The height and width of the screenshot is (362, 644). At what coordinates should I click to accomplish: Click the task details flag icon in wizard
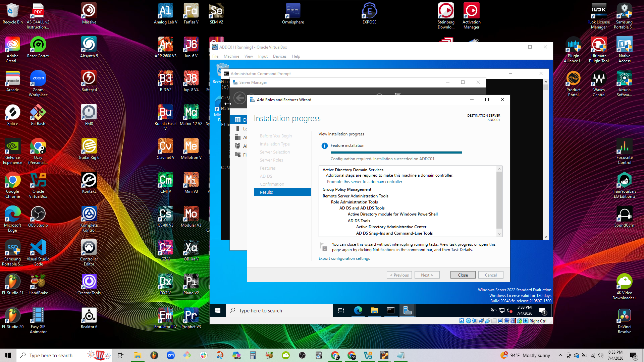click(x=323, y=247)
